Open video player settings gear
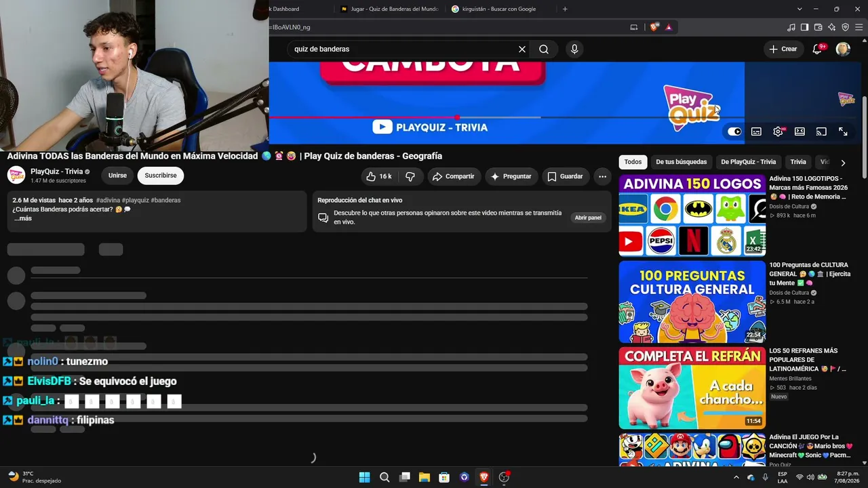Image resolution: width=868 pixels, height=488 pixels. pyautogui.click(x=778, y=131)
